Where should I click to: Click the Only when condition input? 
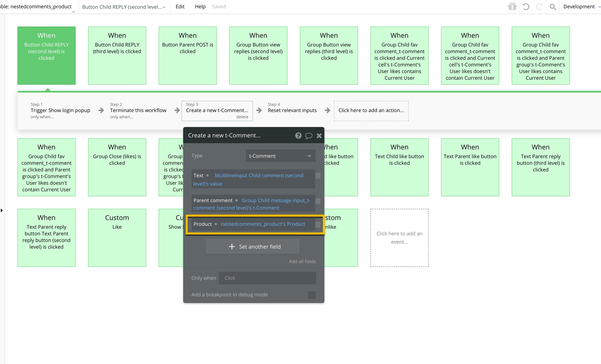(267, 278)
